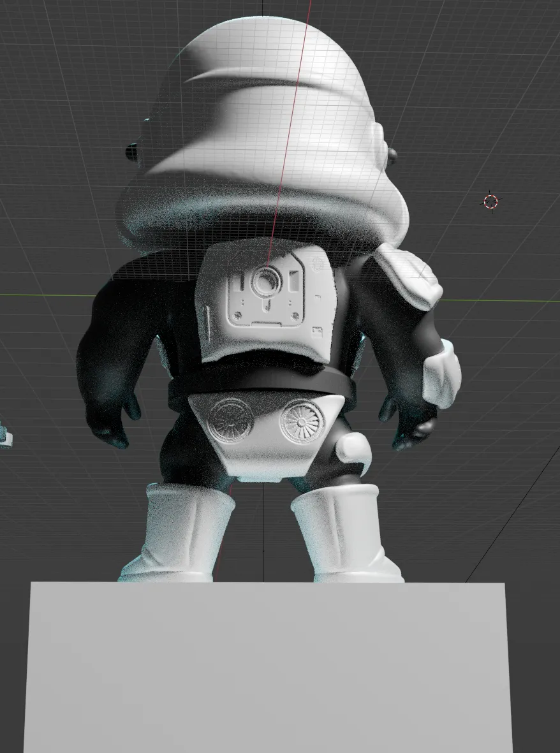Click the right circular fan emblem
The height and width of the screenshot is (753, 560).
[301, 421]
